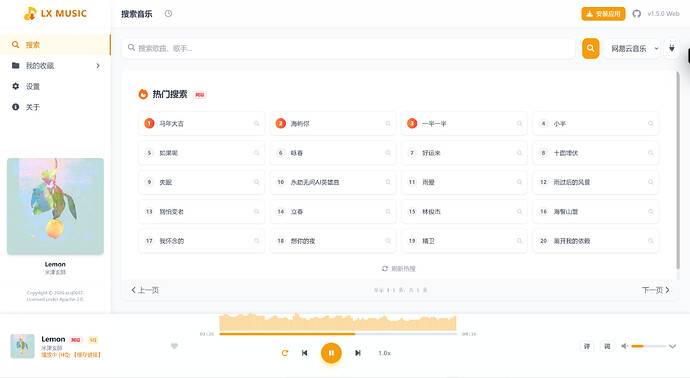Click the folder icon for 我的收藏

point(15,66)
